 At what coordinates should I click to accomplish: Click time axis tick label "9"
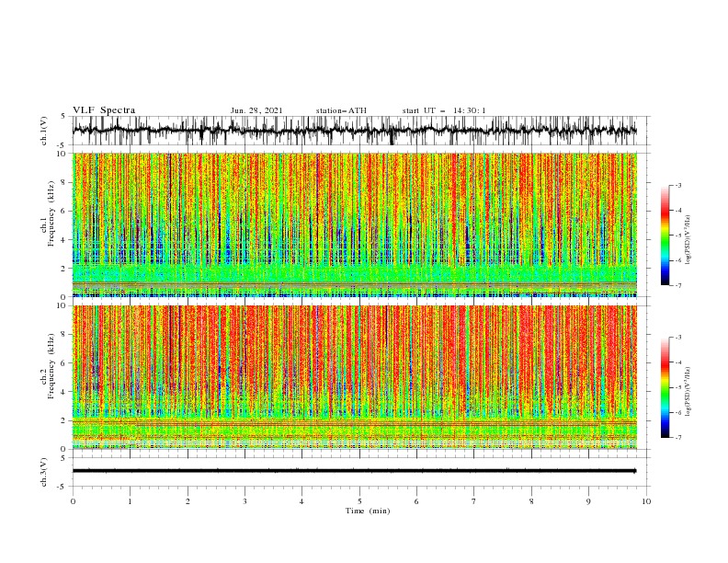pos(588,501)
